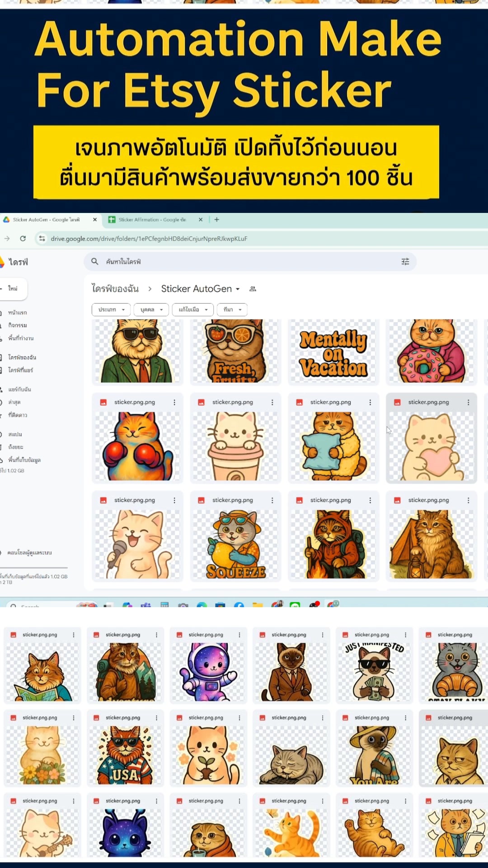488x868 pixels.
Task: Expand the Sticker AutoGen folder menu
Action: [238, 289]
